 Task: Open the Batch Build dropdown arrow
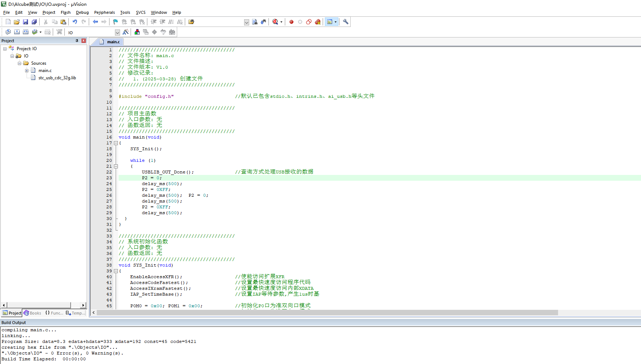[40, 32]
